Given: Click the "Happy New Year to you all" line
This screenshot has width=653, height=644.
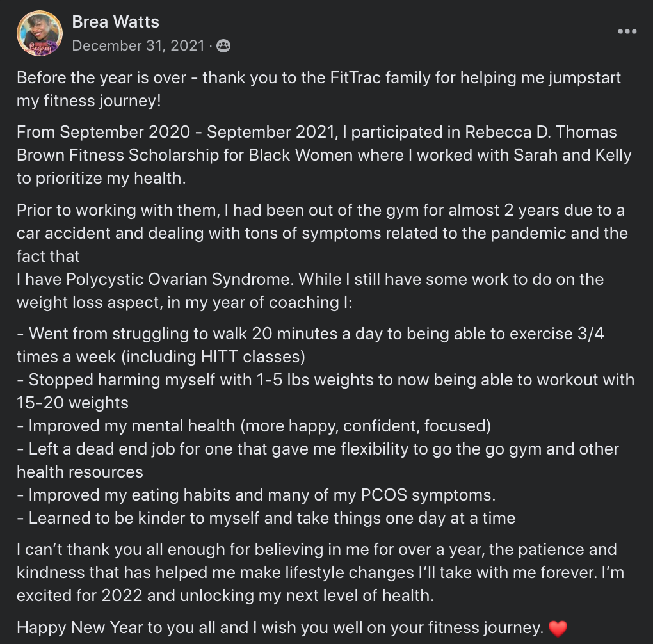Looking at the screenshot, I should tap(292, 628).
